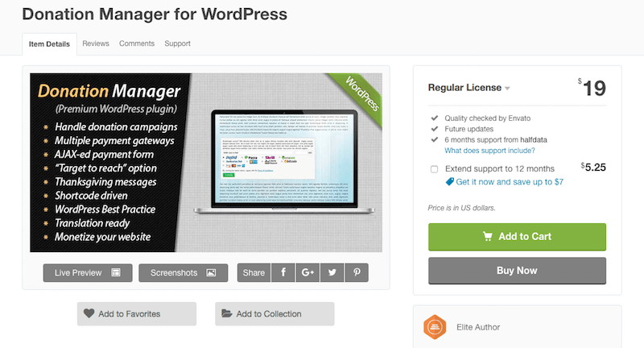Click the $19 price
The height and width of the screenshot is (348, 644).
tap(592, 88)
